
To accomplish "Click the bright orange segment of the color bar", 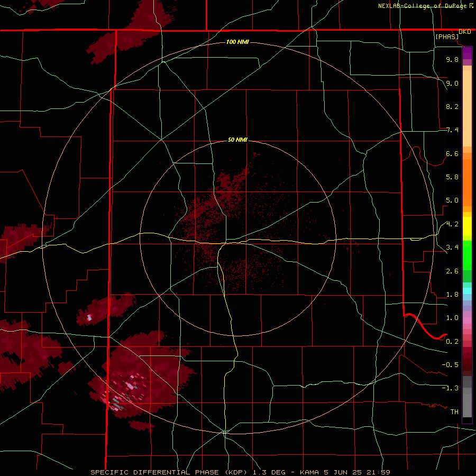I will [x=467, y=183].
